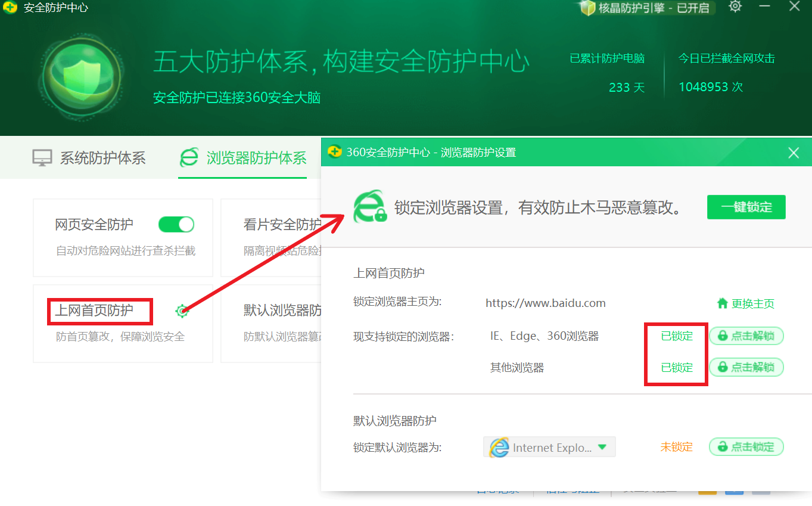Image resolution: width=812 pixels, height=506 pixels.
Task: Click 已锁定 status for 其他浏览器
Action: [x=677, y=368]
